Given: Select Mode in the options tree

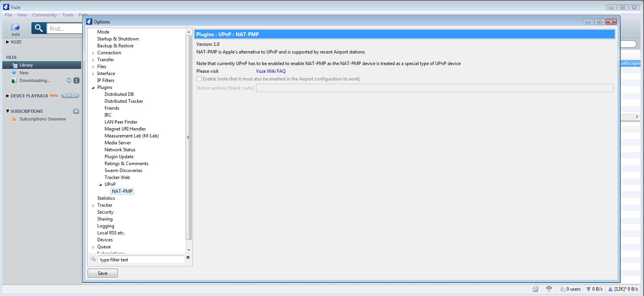Looking at the screenshot, I should click(103, 32).
